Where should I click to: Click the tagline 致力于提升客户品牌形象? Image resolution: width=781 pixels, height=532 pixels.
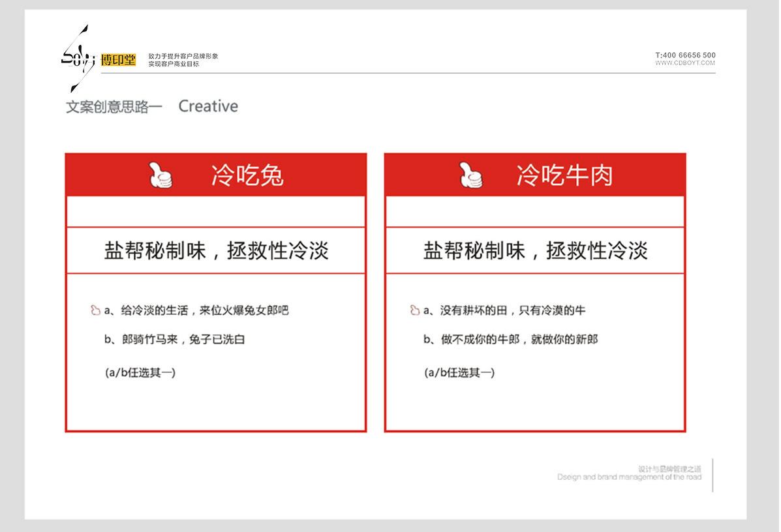[x=183, y=56]
